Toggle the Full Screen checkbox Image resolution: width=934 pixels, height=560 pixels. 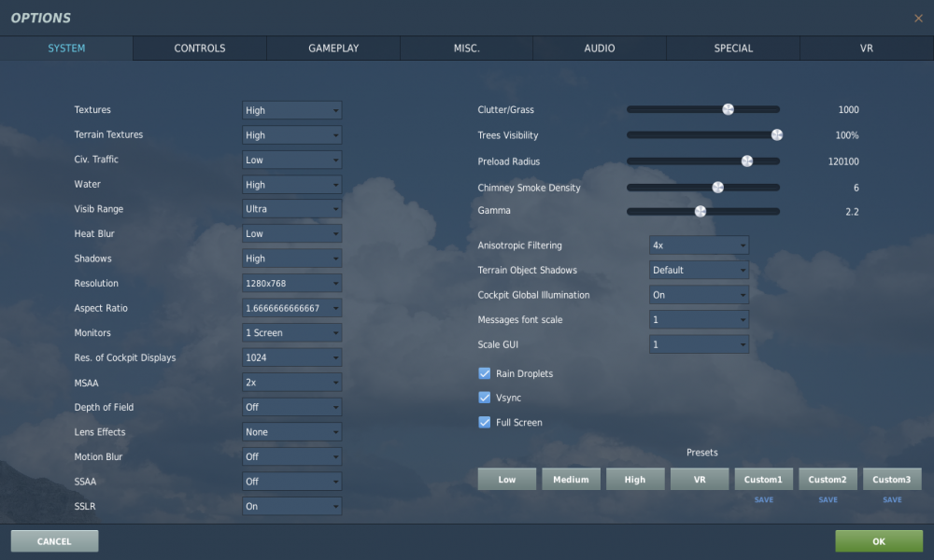coord(485,422)
